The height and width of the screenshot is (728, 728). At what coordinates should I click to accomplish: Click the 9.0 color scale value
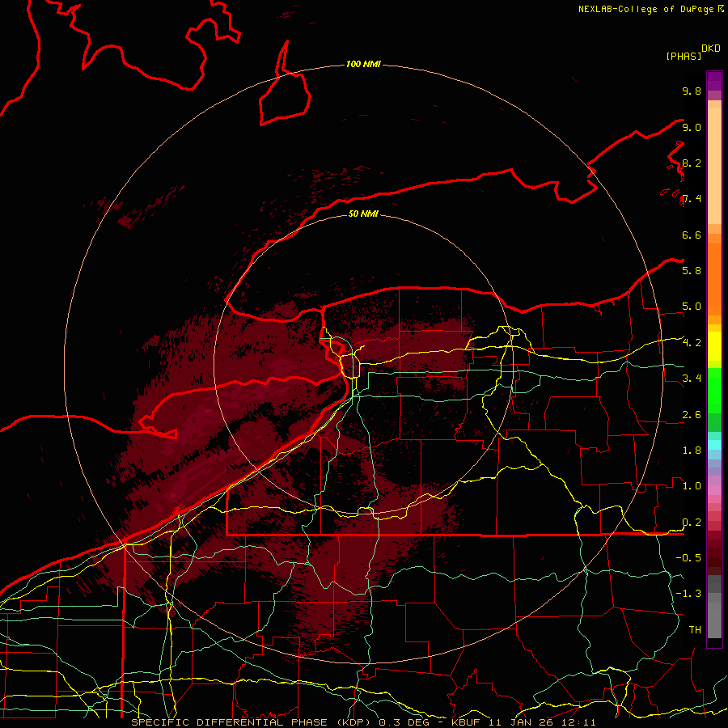[x=692, y=127]
